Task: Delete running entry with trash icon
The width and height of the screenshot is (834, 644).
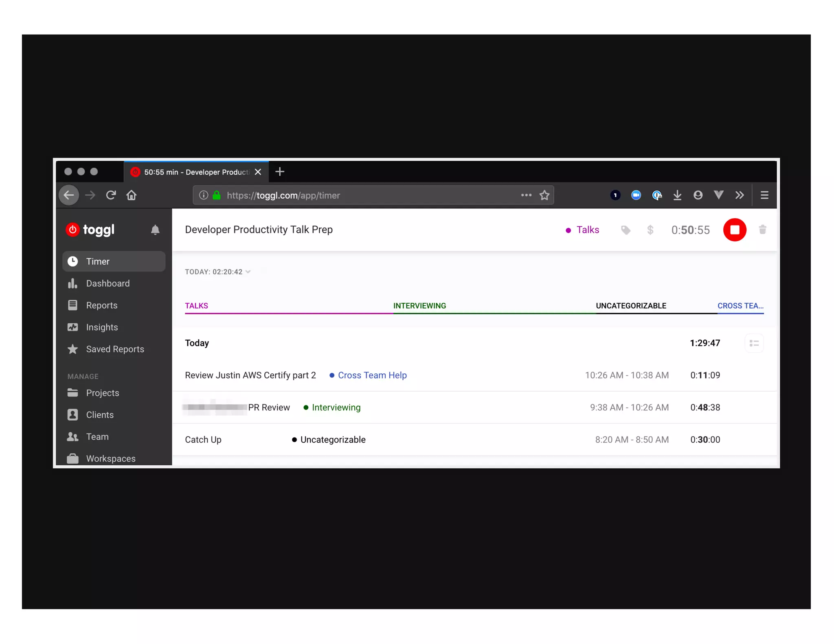Action: tap(762, 230)
